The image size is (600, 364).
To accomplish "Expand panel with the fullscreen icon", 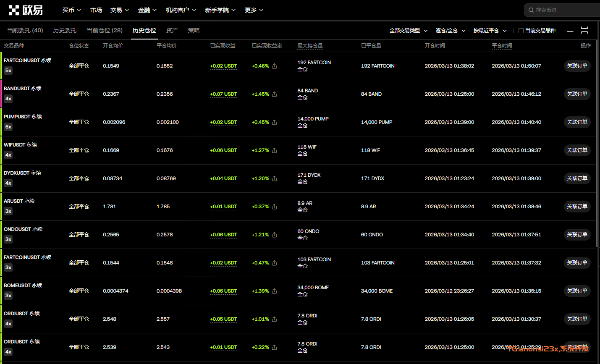I will [584, 30].
